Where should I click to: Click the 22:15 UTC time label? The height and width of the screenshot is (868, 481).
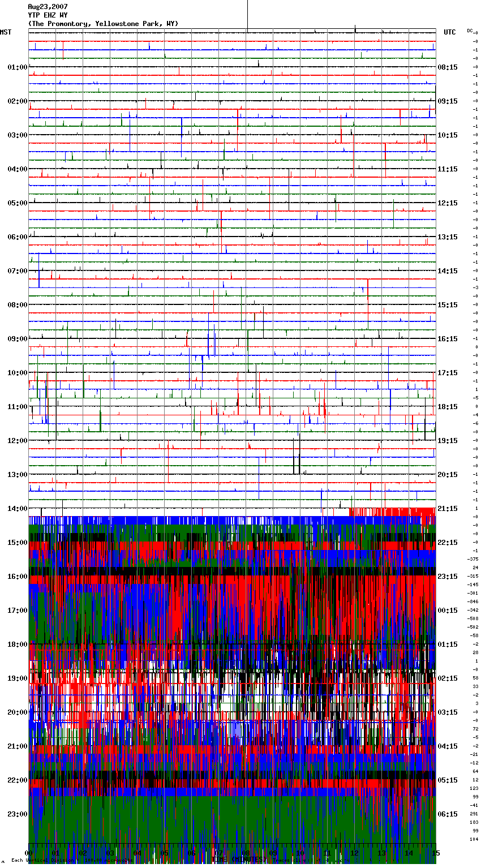[448, 543]
